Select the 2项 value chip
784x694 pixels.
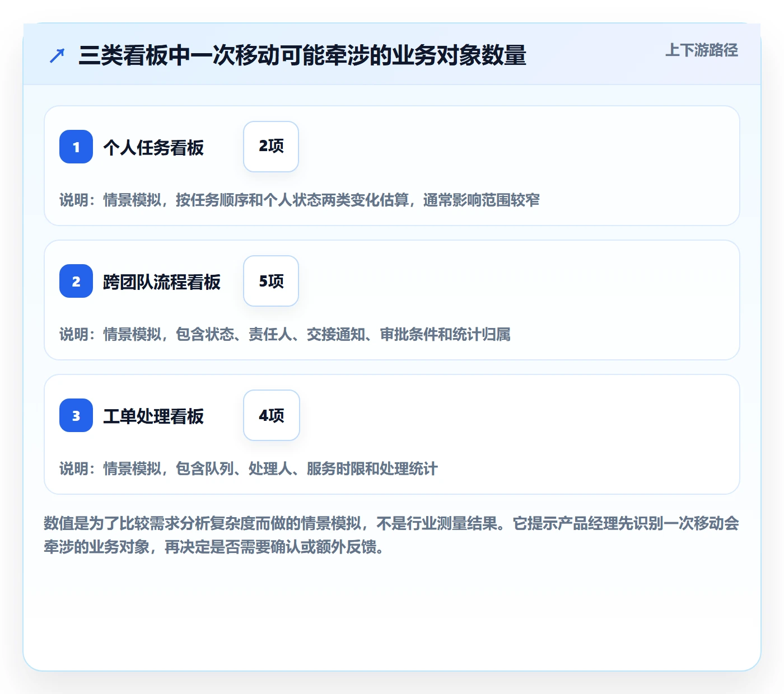(271, 147)
